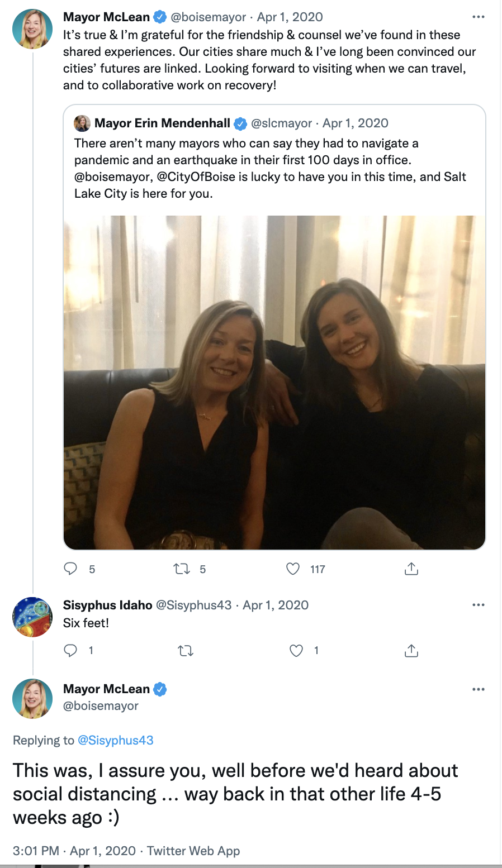Viewport: 502px width, 868px height.
Task: Click the @boisemayor handle under the bottom reply
Action: coord(101,706)
